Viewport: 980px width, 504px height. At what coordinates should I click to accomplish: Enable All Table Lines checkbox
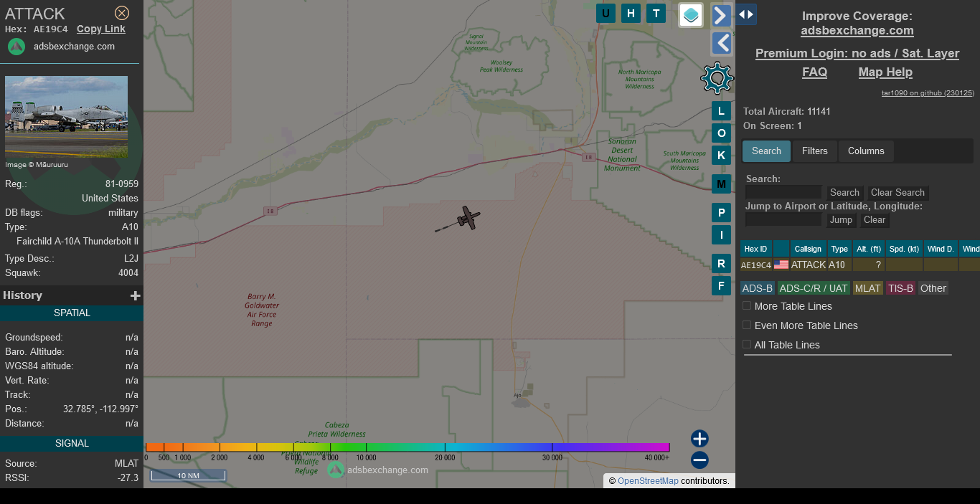747,344
